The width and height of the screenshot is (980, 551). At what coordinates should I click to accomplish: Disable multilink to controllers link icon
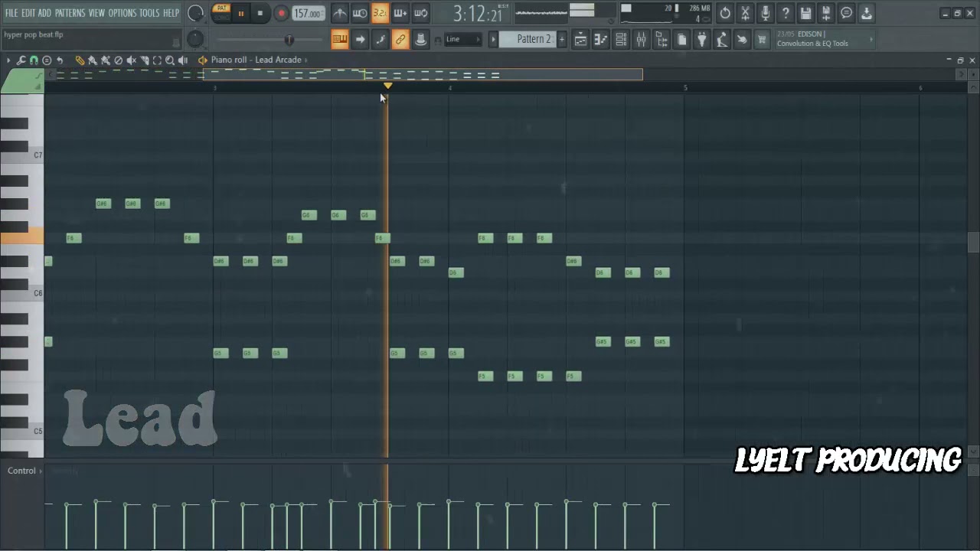pyautogui.click(x=400, y=40)
